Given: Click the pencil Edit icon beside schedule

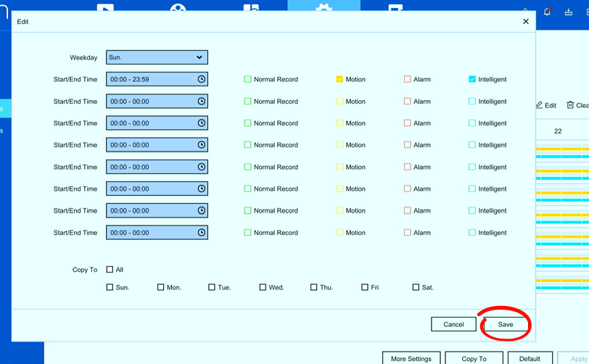Looking at the screenshot, I should (540, 105).
